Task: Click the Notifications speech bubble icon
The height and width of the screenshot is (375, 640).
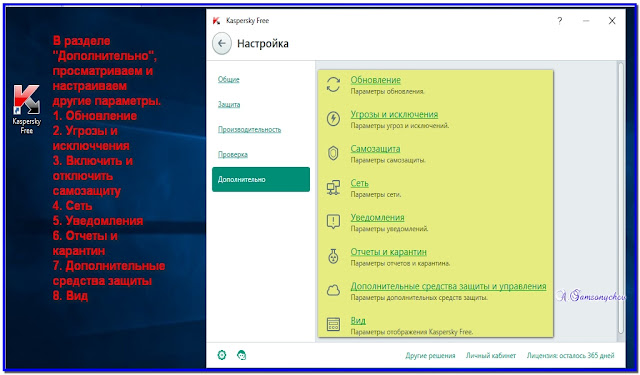Action: (333, 222)
